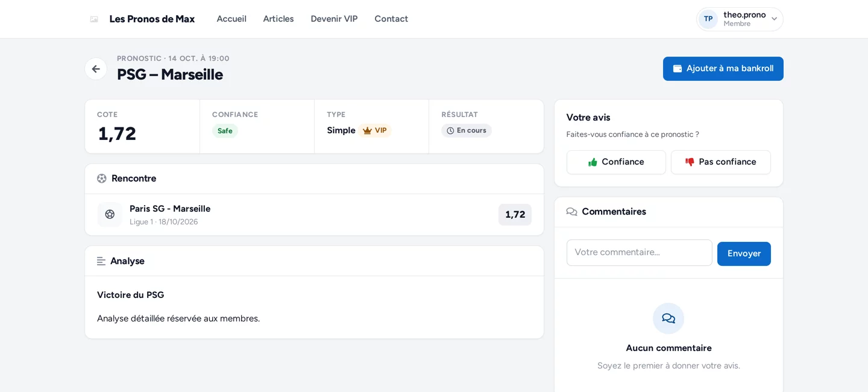868x392 pixels.
Task: Click the site logo image beside Les Pronos de Max
Action: coord(94,19)
